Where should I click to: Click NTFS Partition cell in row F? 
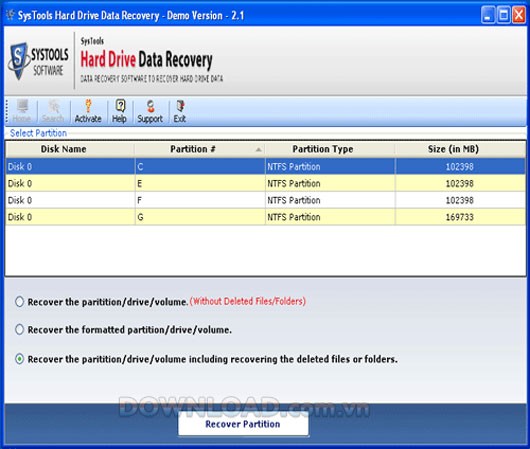(x=330, y=200)
